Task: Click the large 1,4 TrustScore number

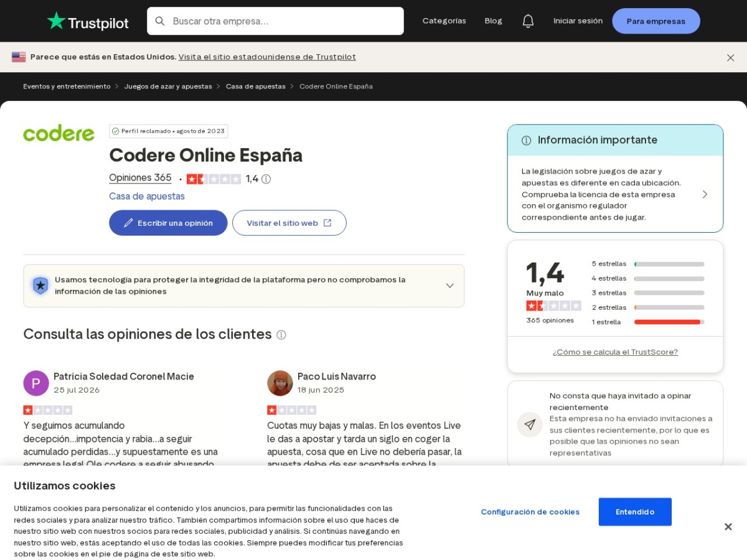Action: (545, 273)
